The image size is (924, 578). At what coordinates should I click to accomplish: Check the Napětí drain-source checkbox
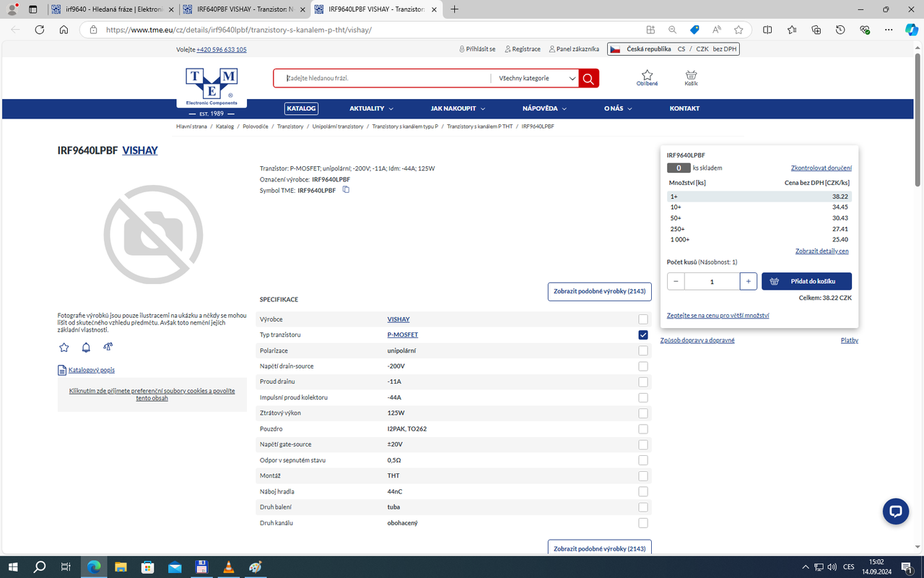(643, 366)
